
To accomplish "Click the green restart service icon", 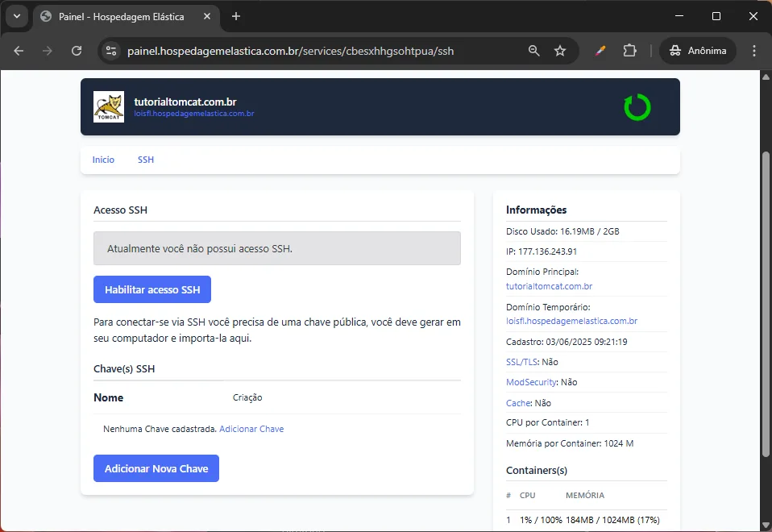I will [637, 107].
